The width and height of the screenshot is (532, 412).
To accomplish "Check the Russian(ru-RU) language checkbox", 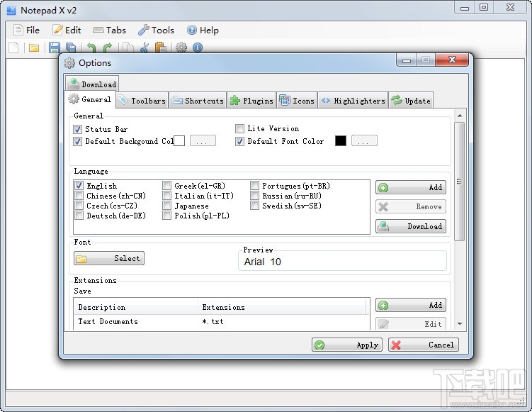I will tap(254, 195).
